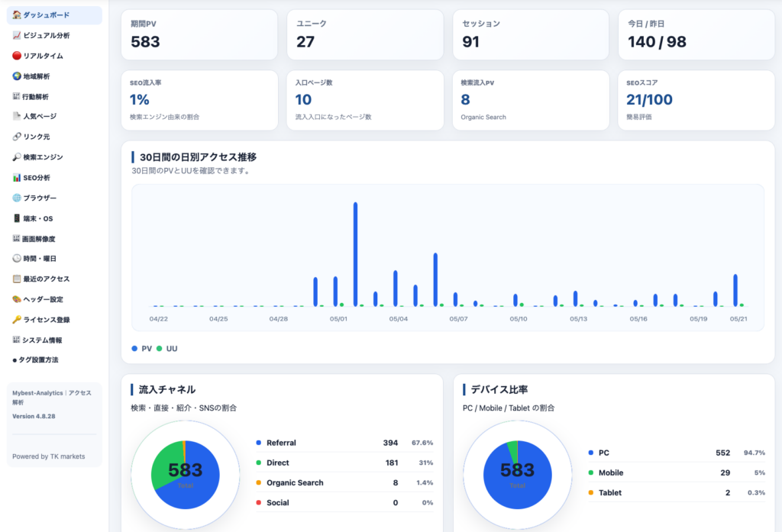Open the ダッシュボード menu item

[54, 15]
